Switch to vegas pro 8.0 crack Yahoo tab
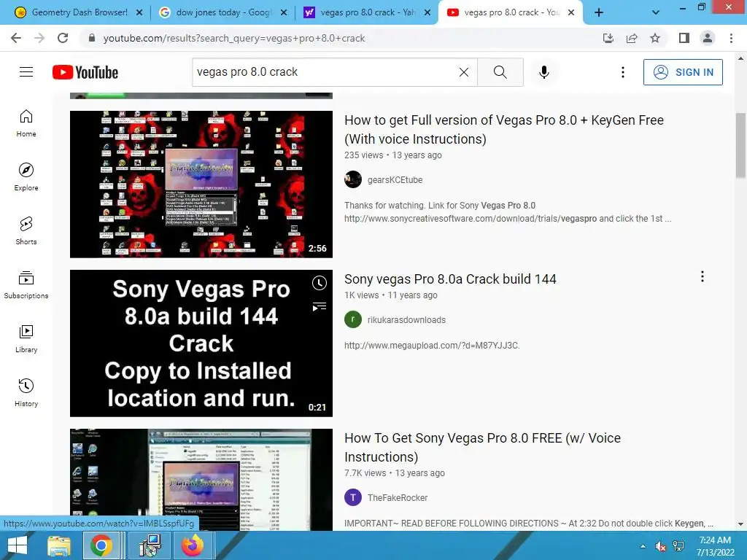Screen dimensions: 747x560 (x=360, y=12)
